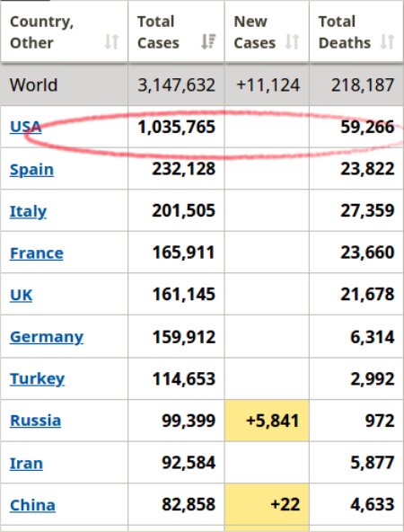Open the Iran country link
Screen dimensions: 404x532
point(26,463)
